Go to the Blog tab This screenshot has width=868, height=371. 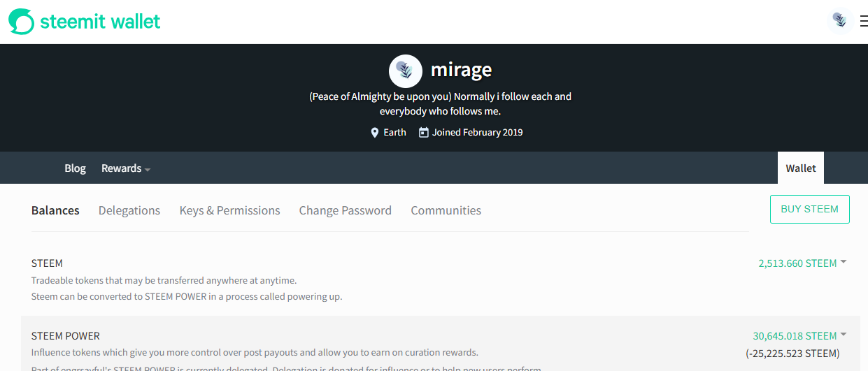click(x=75, y=168)
